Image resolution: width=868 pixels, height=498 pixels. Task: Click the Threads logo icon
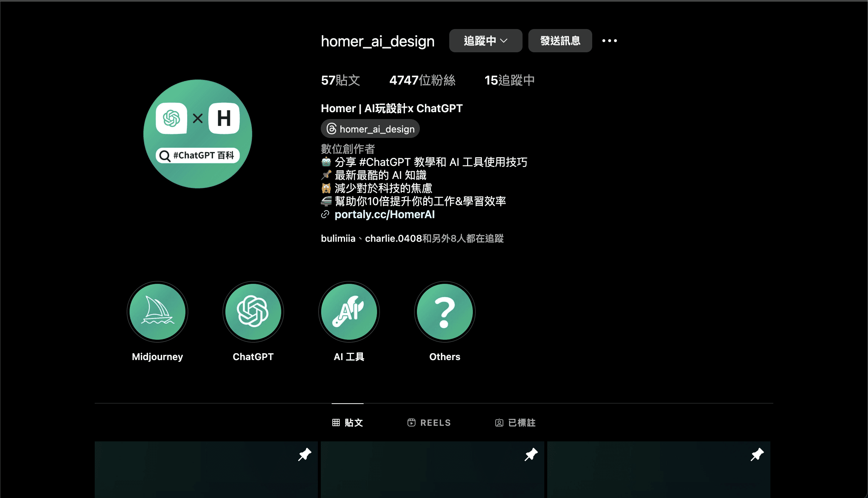[331, 129]
